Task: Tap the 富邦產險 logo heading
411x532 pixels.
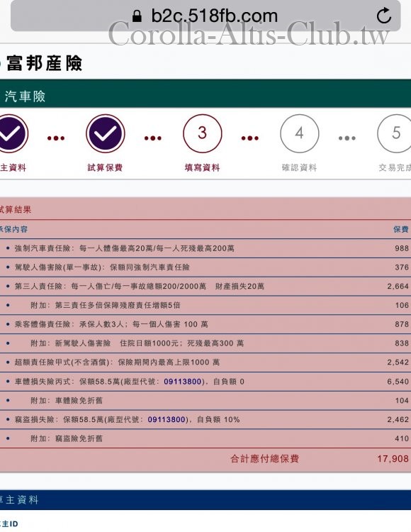Action: (44, 63)
